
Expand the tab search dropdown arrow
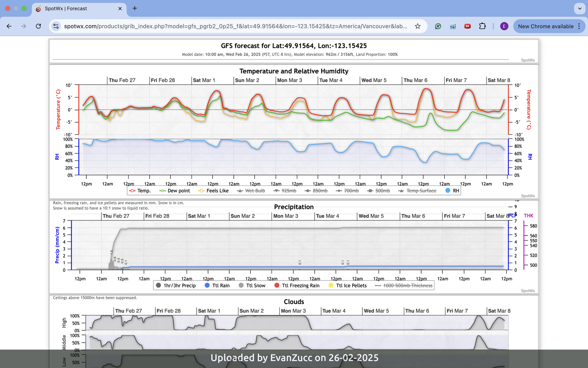[580, 8]
